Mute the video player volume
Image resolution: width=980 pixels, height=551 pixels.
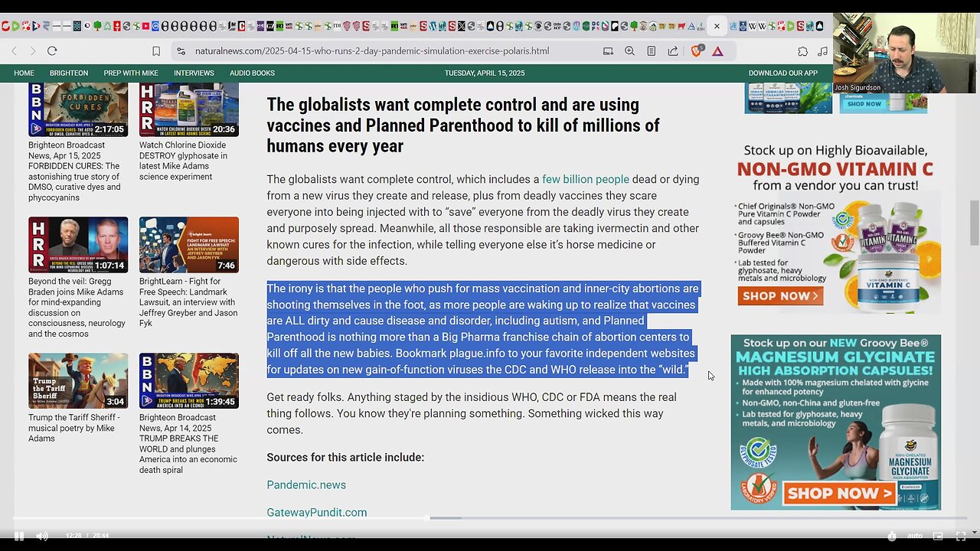point(42,536)
